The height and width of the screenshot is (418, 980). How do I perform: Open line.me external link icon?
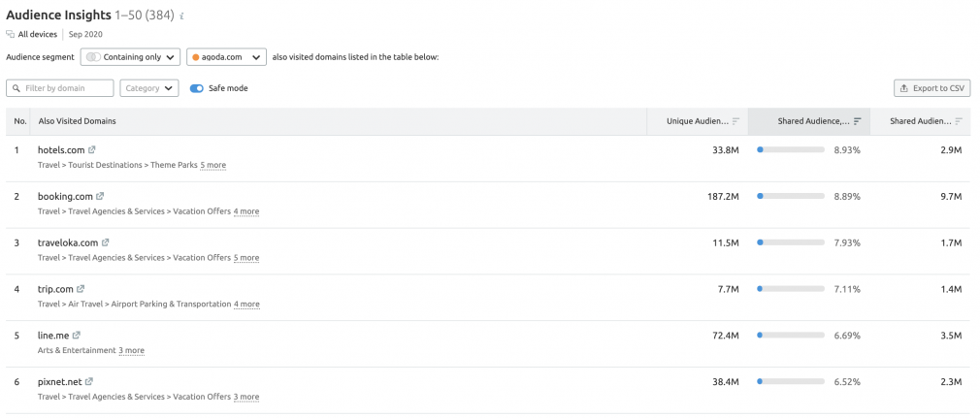click(77, 336)
